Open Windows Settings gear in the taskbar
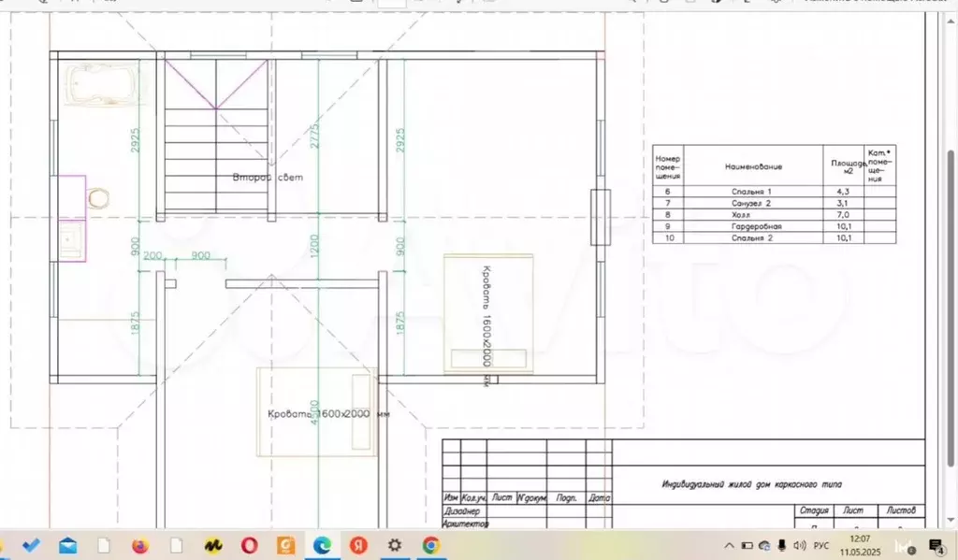The height and width of the screenshot is (560, 958). coord(395,545)
